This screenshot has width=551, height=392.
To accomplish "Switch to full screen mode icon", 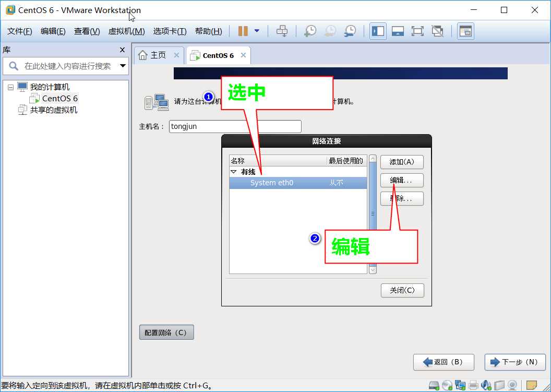I will tap(417, 31).
